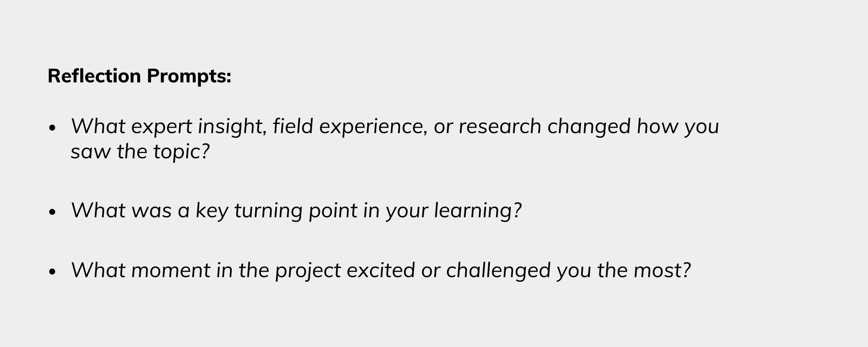The height and width of the screenshot is (347, 868).
Task: Click the second bullet point marker
Action: click(x=53, y=212)
